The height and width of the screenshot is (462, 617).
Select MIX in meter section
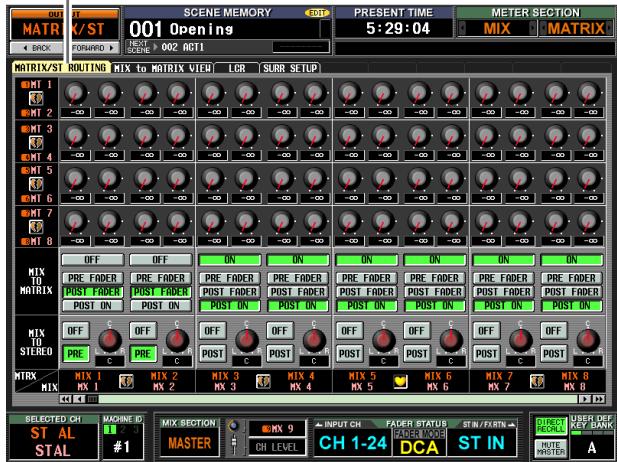click(497, 28)
